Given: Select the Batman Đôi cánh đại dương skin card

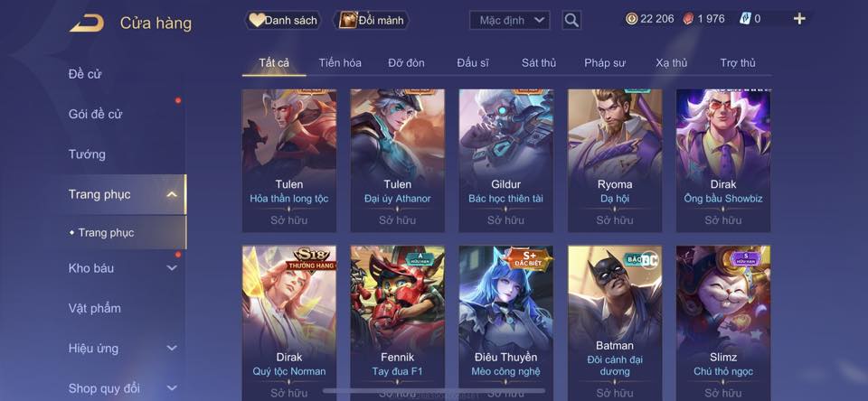Looking at the screenshot, I should pyautogui.click(x=615, y=323).
